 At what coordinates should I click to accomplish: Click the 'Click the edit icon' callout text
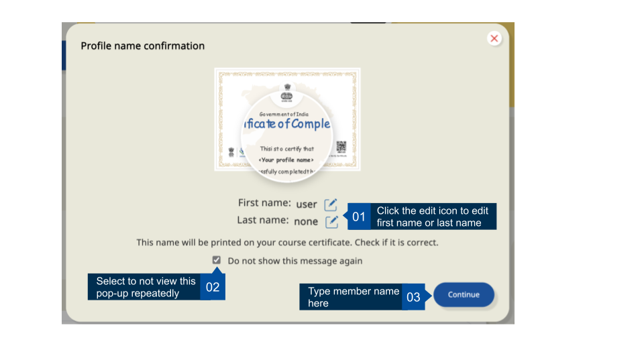(x=433, y=217)
